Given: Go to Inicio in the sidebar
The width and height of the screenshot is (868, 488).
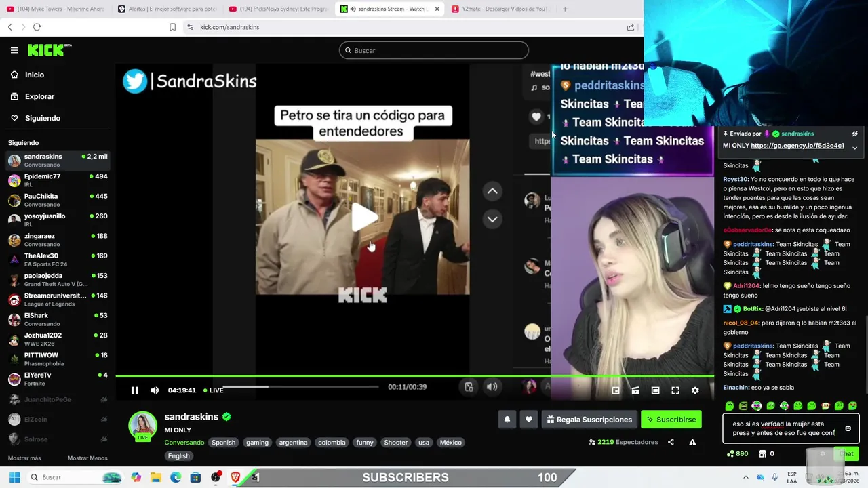Looking at the screenshot, I should click(34, 75).
